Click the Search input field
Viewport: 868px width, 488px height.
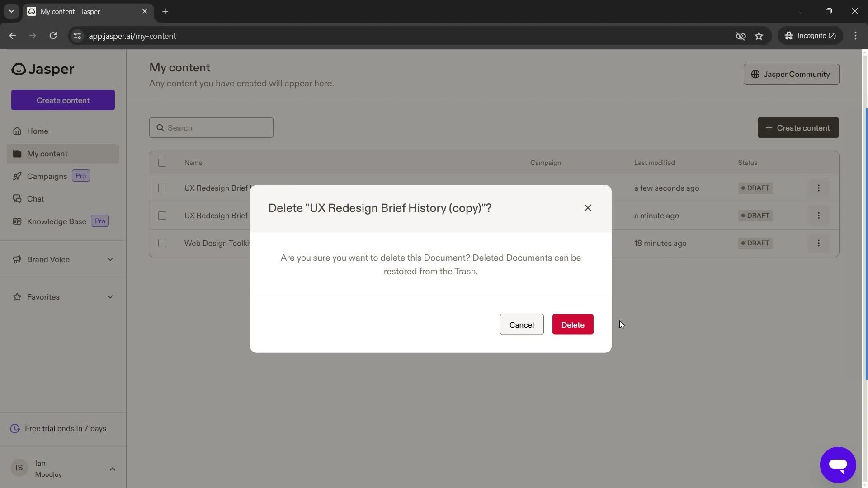(x=211, y=127)
